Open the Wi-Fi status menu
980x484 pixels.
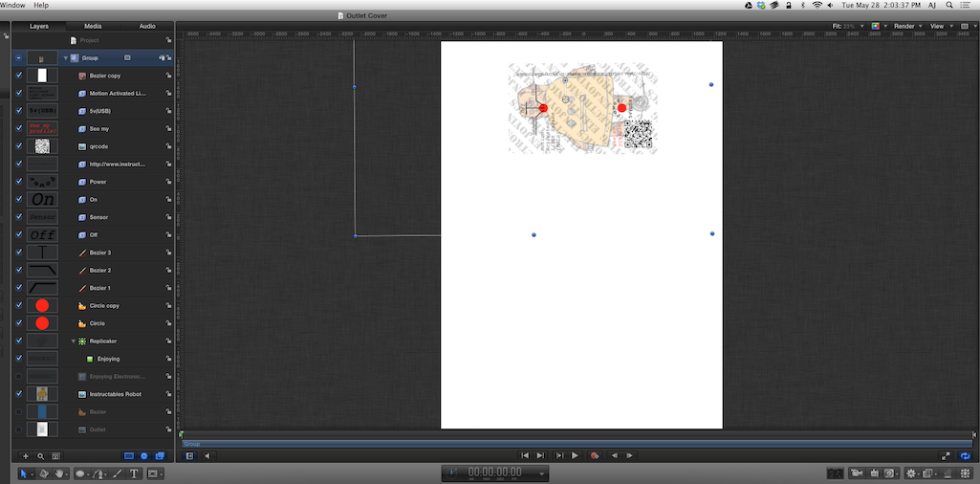tap(817, 5)
